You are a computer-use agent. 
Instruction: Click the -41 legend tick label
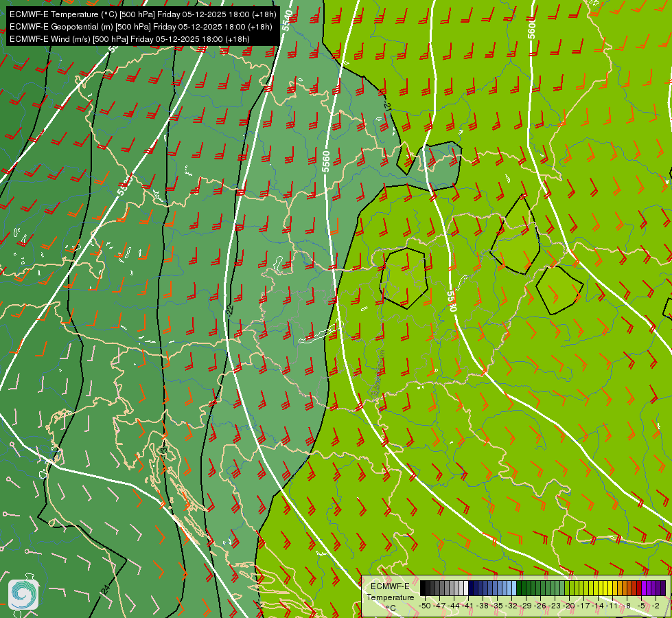[x=468, y=606]
